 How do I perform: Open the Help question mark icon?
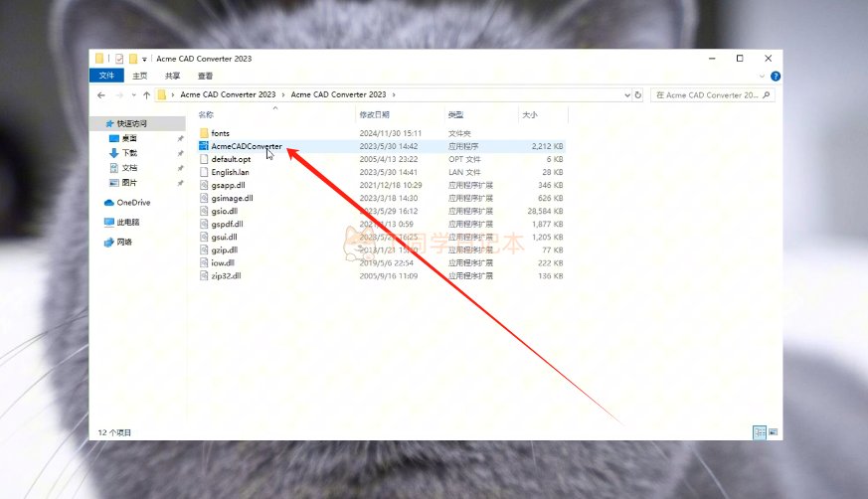tap(776, 76)
